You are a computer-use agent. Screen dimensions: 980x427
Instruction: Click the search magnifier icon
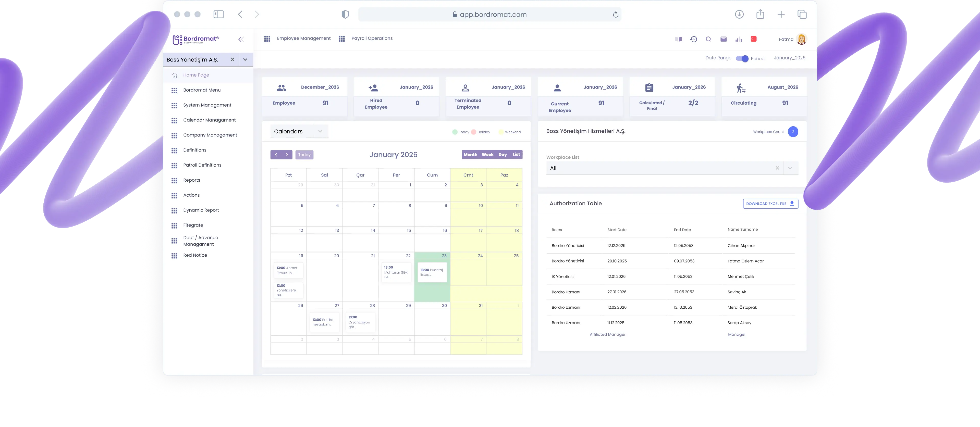(x=708, y=39)
